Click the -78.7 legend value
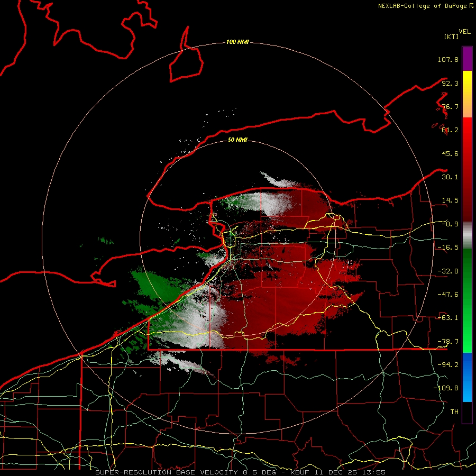Screen dimensions: 476x476 coord(448,342)
